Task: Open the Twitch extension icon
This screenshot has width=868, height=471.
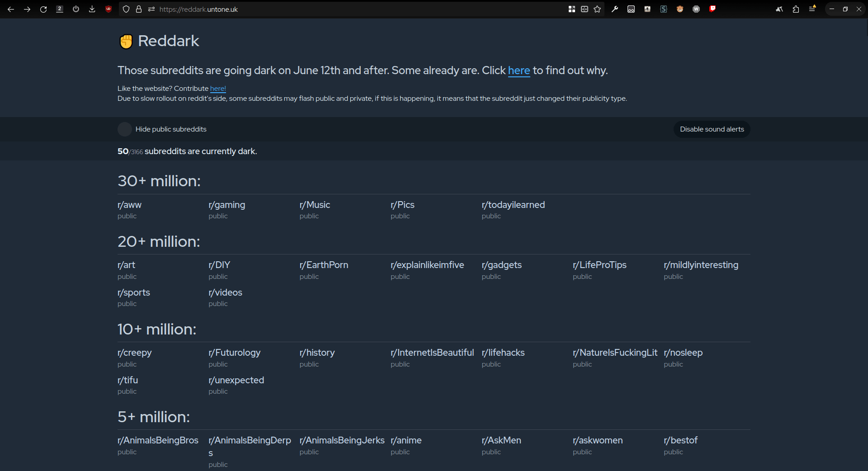Action: click(712, 9)
